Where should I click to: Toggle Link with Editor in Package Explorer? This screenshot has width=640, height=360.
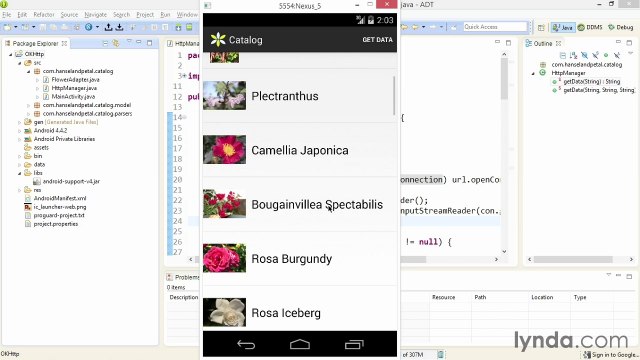[x=116, y=43]
